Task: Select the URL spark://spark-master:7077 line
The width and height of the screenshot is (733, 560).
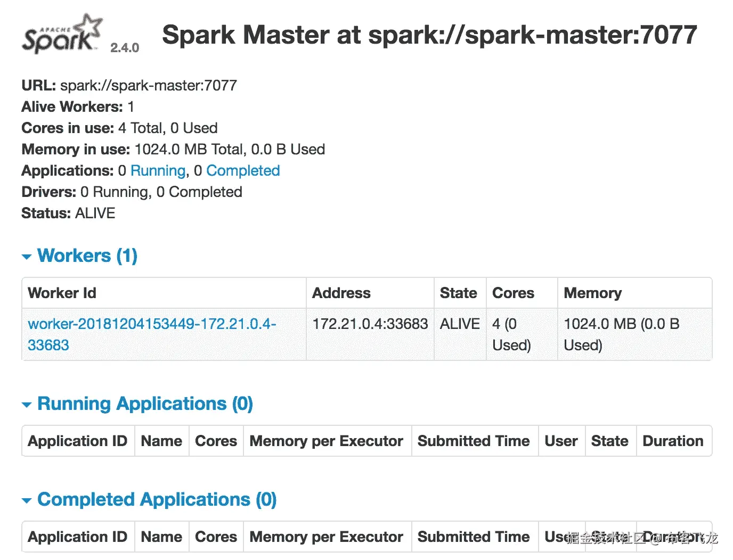Action: tap(129, 85)
